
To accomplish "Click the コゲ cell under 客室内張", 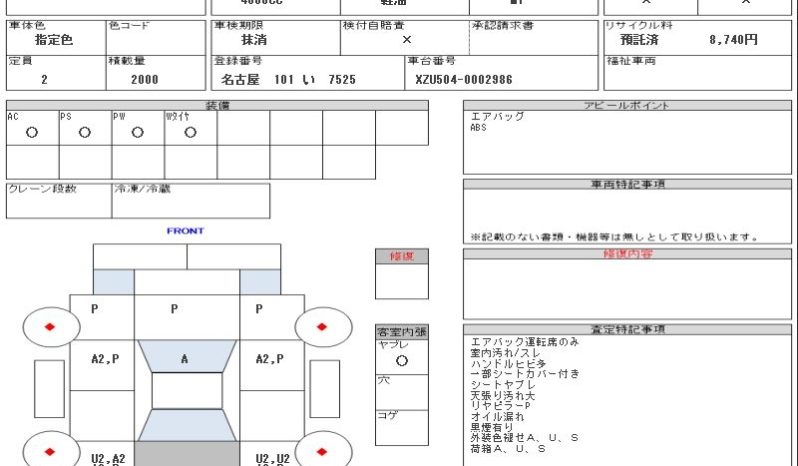I will (402, 428).
